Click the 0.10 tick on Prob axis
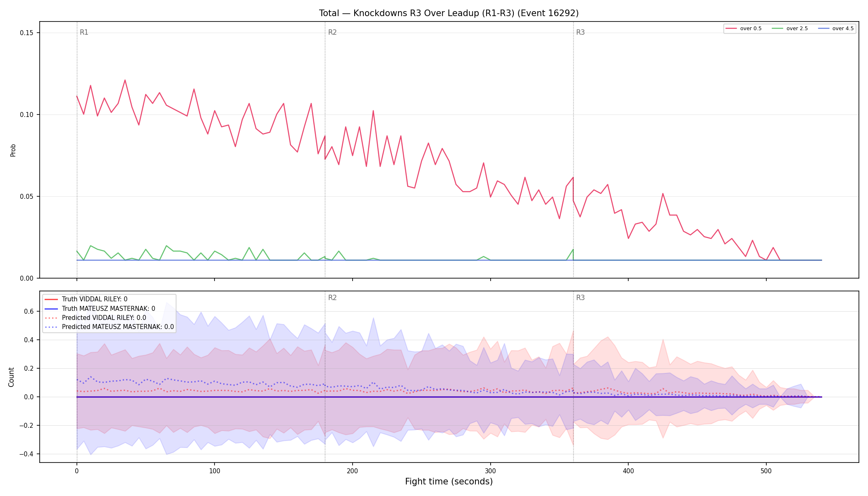The height and width of the screenshot is (496, 868). click(27, 115)
